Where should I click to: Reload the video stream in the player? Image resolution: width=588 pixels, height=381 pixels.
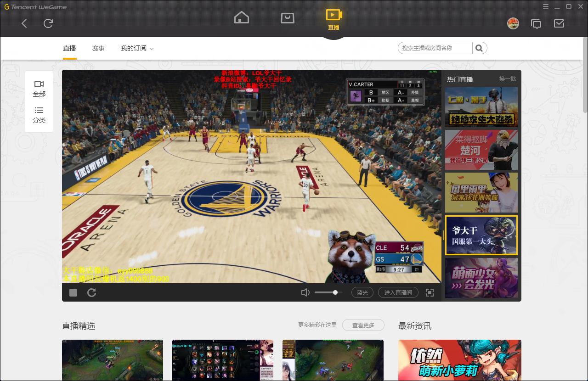[92, 292]
